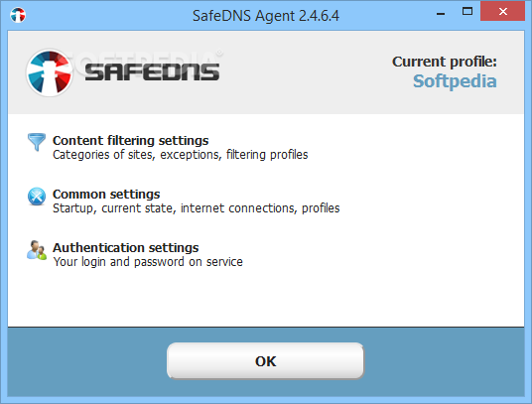Close the SafeDNS Agent window

503,12
